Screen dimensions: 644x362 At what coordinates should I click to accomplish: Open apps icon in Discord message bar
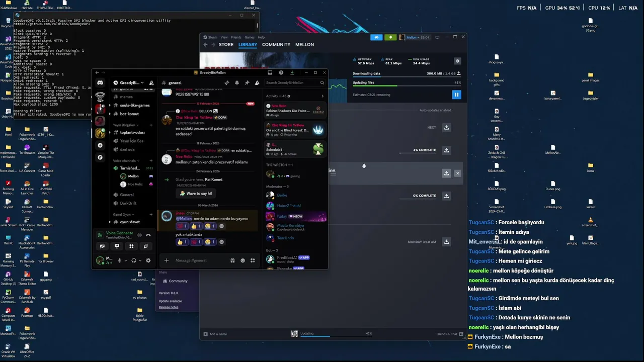(x=253, y=260)
